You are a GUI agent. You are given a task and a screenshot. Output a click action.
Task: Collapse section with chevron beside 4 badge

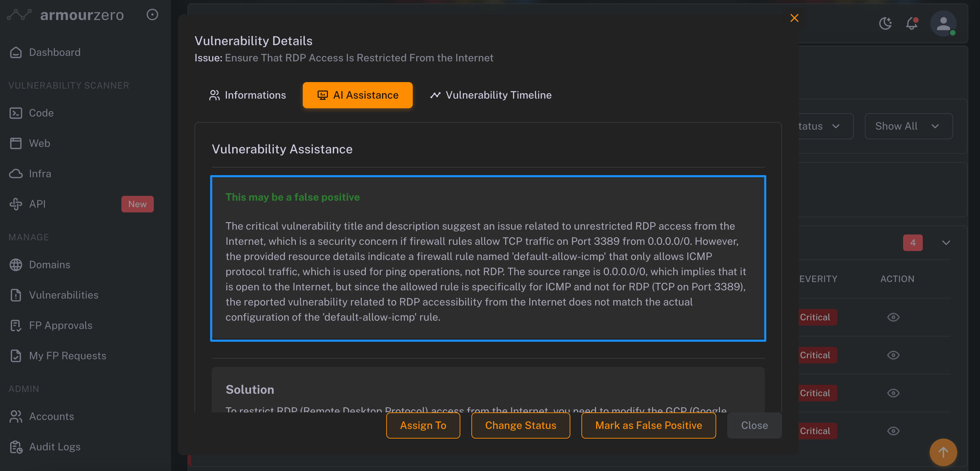coord(946,242)
